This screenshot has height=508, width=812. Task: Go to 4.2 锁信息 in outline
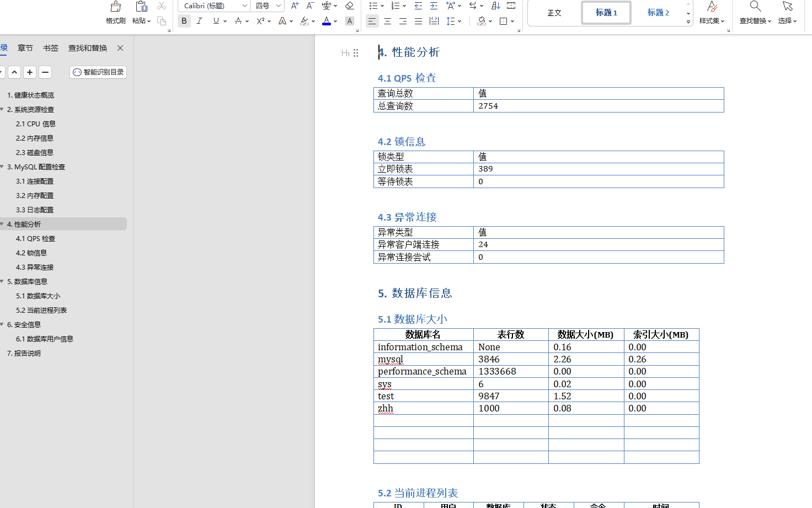31,253
